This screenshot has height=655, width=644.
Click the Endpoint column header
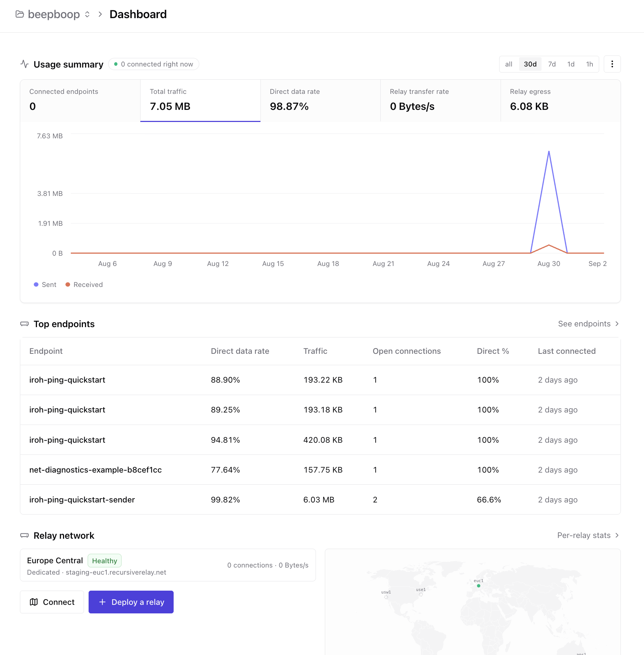click(x=46, y=351)
